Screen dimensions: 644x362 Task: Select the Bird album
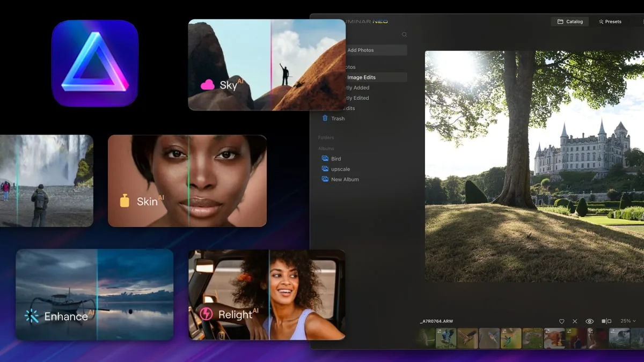(x=335, y=158)
